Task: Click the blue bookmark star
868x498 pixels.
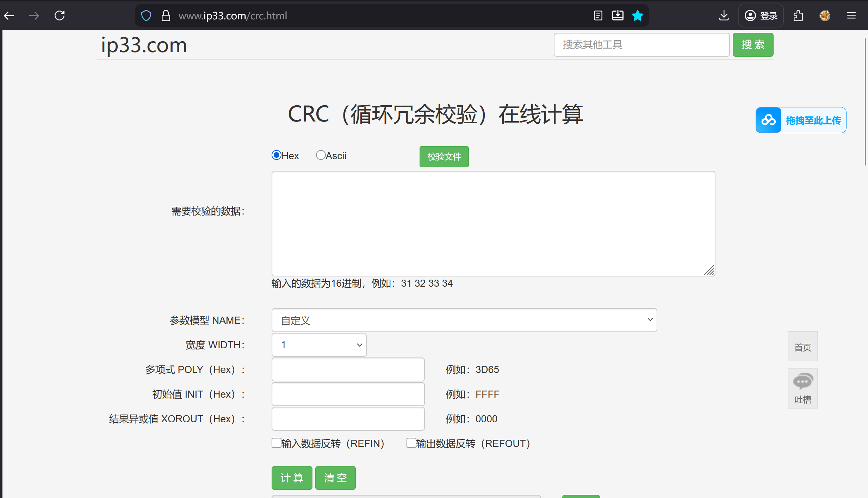Action: click(637, 15)
